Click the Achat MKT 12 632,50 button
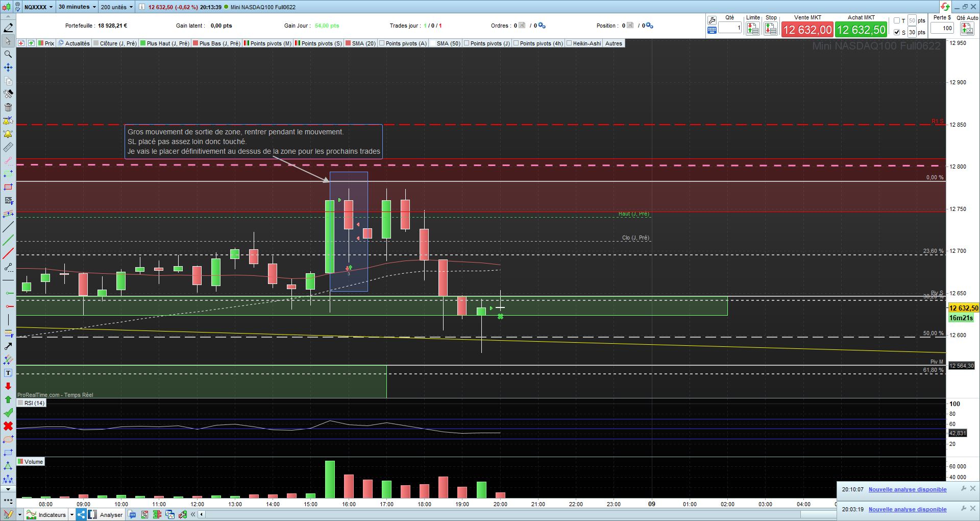 pyautogui.click(x=861, y=30)
